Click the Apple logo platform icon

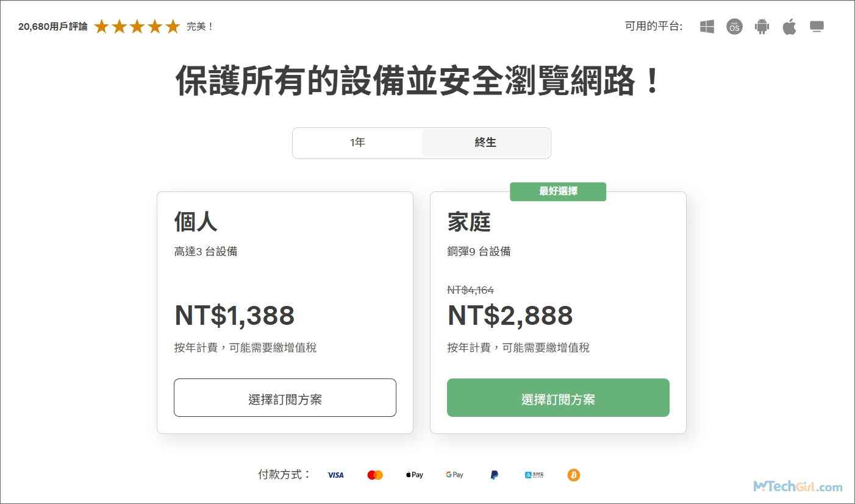tap(790, 27)
